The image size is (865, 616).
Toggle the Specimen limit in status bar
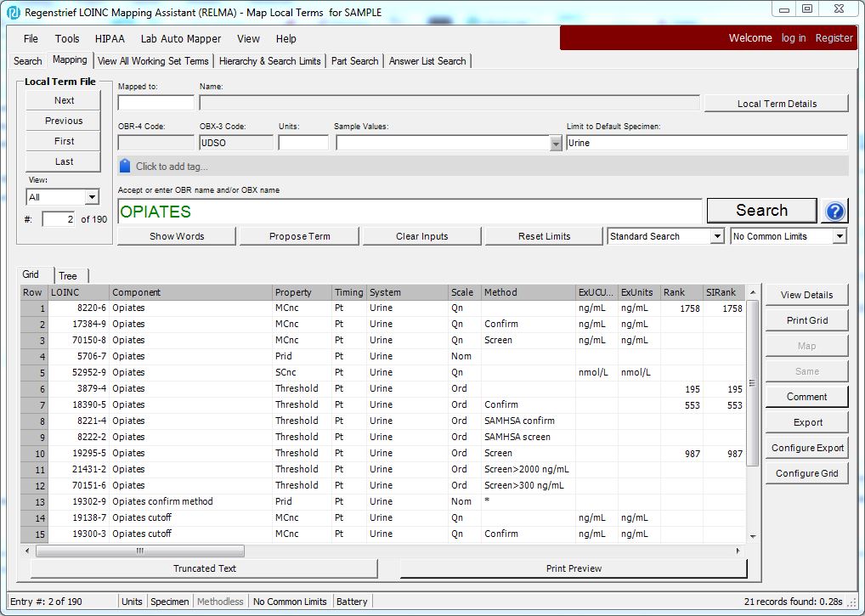click(169, 602)
